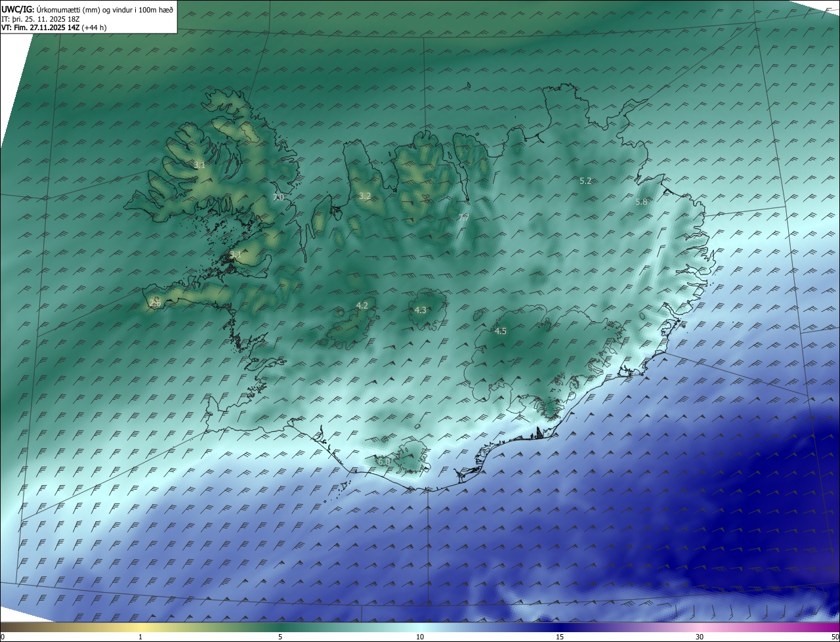Click the yellow section of the colour scale
Viewport: 840px width, 642px height.
coord(140,628)
